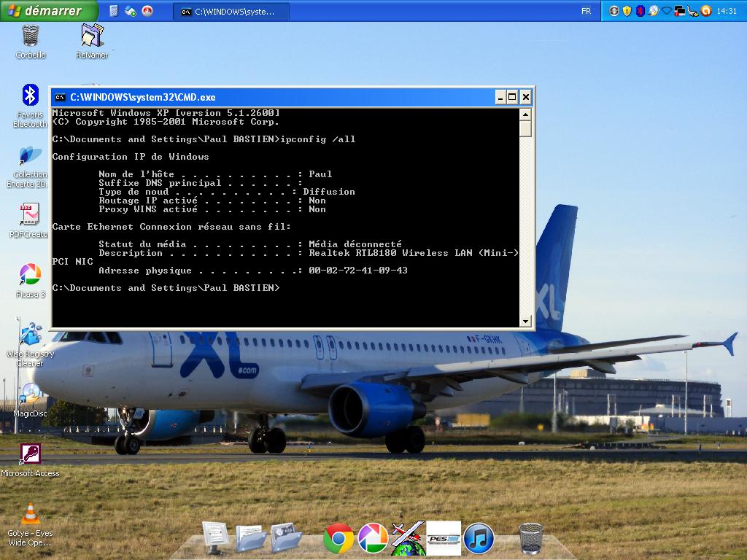Image resolution: width=747 pixels, height=560 pixels.
Task: Click the Copyright 1985-2001 Microsoft Corp. line
Action: coord(166,122)
